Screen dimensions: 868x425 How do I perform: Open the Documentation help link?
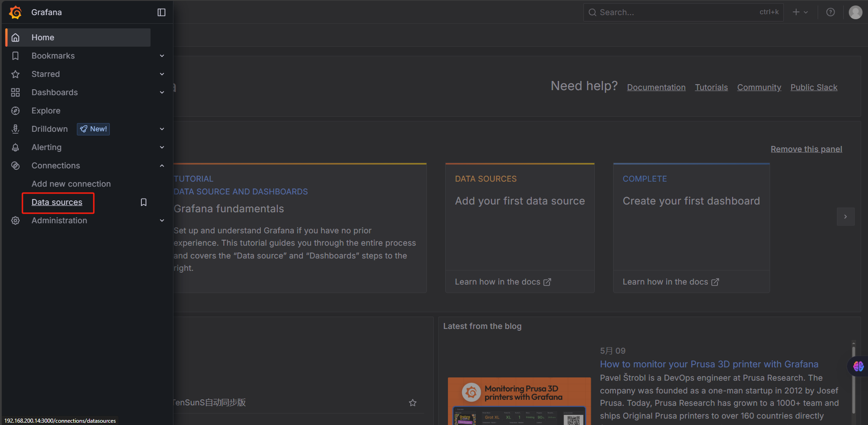(x=656, y=87)
